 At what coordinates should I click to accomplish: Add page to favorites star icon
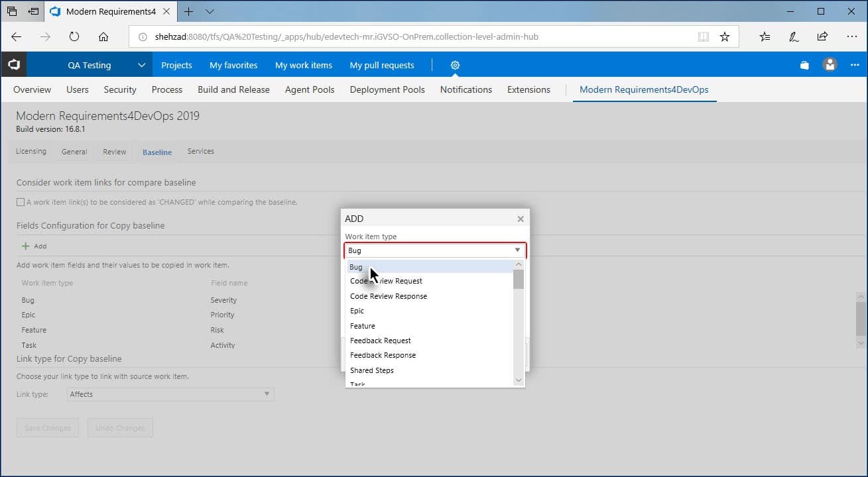(x=725, y=37)
